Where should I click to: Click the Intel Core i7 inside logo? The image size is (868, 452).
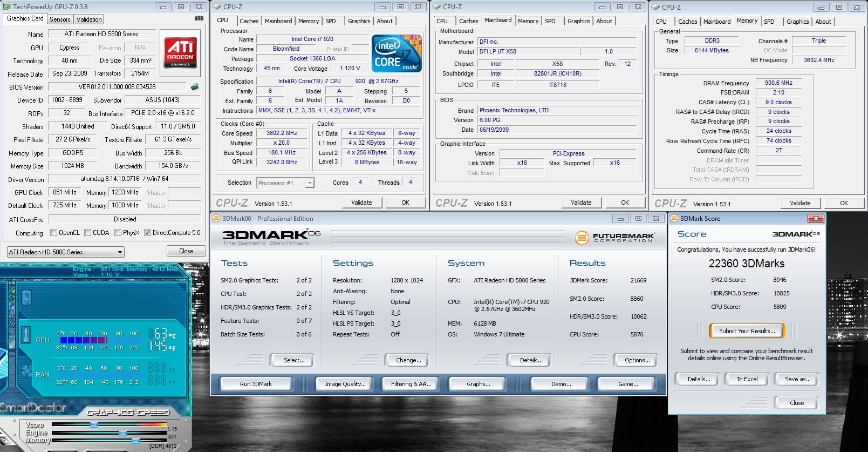click(x=397, y=53)
